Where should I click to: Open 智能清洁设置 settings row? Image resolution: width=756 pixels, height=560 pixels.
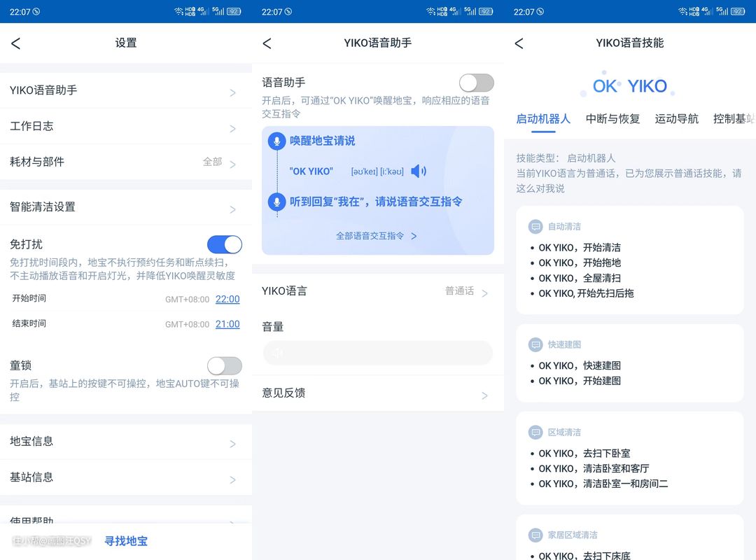point(126,207)
